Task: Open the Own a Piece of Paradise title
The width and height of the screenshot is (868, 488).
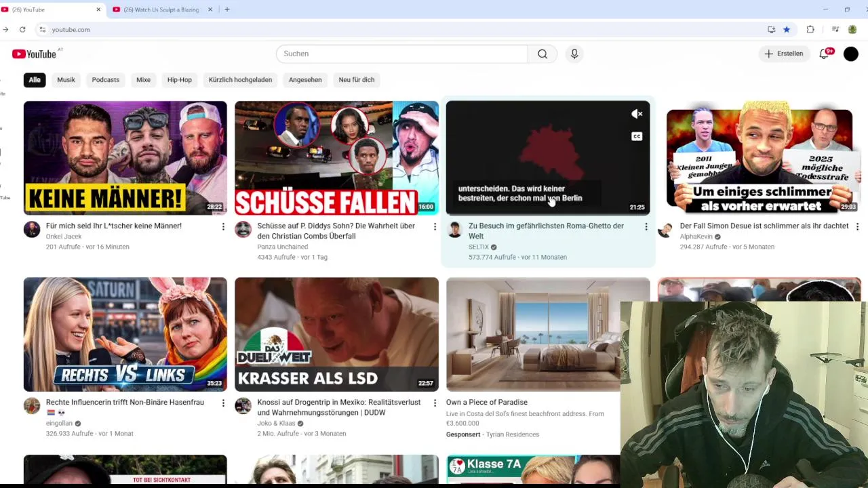Action: point(487,403)
